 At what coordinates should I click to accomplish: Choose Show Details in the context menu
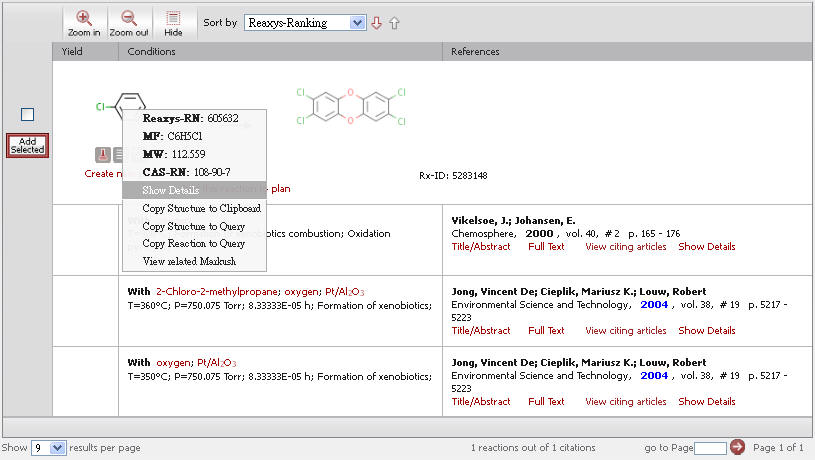click(194, 190)
